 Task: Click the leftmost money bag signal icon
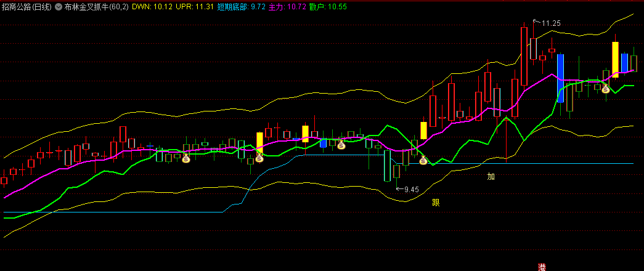(x=186, y=158)
